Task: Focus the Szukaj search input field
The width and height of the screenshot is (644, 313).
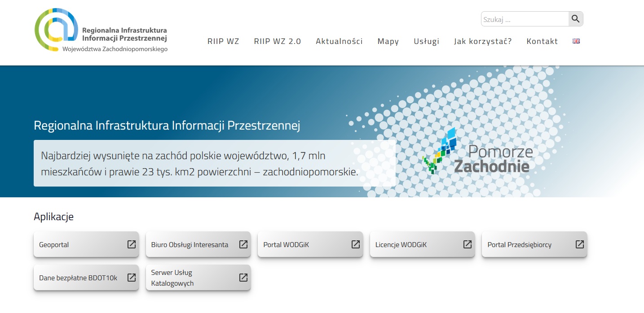Action: (x=525, y=19)
